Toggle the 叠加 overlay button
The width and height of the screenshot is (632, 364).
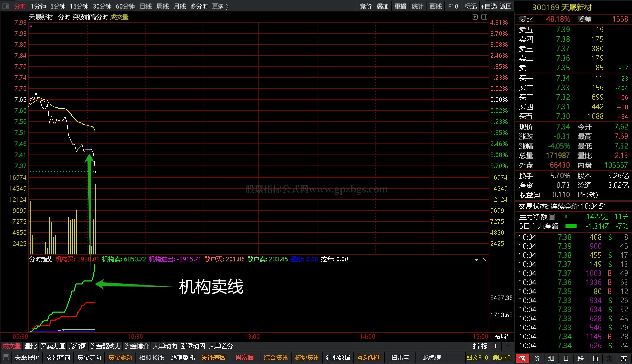pos(383,6)
